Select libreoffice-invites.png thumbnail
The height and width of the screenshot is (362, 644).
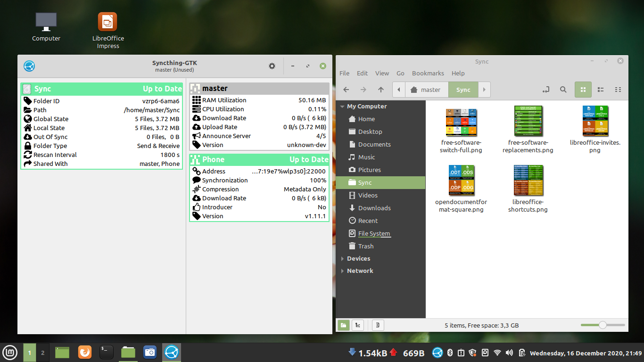(x=595, y=121)
